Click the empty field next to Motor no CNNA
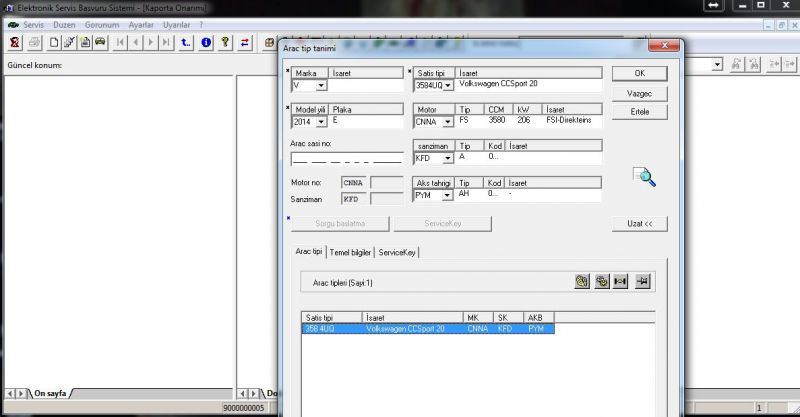 tap(386, 183)
